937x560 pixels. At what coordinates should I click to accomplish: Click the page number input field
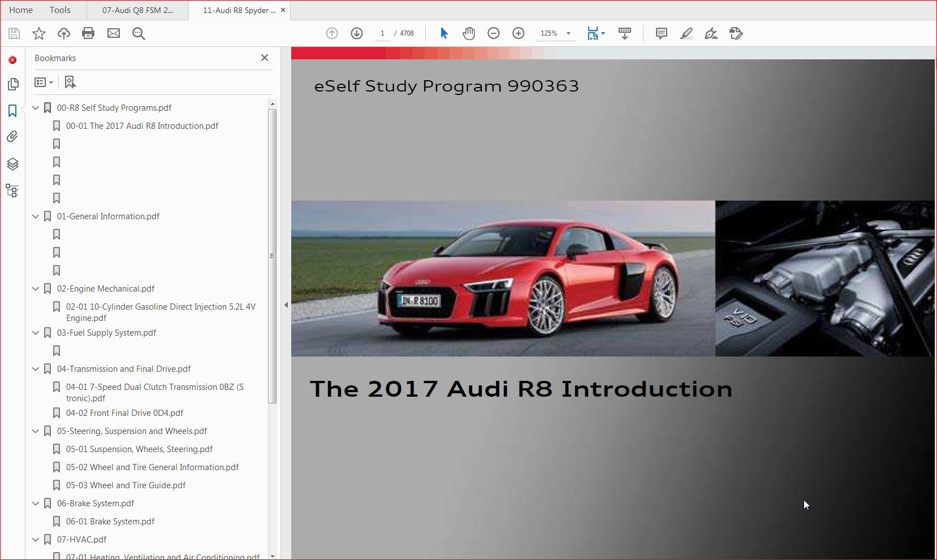point(382,33)
